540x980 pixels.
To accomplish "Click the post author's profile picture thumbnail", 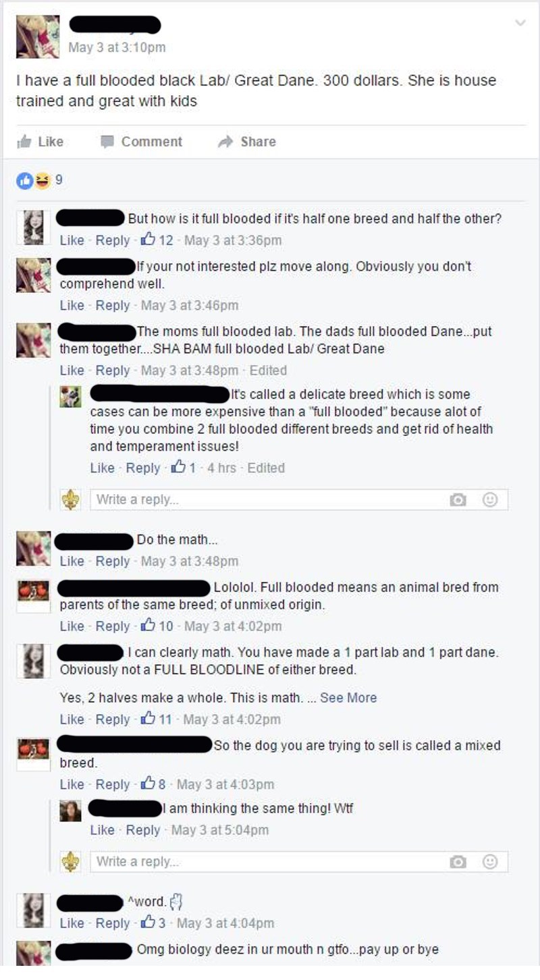I will 38,38.
